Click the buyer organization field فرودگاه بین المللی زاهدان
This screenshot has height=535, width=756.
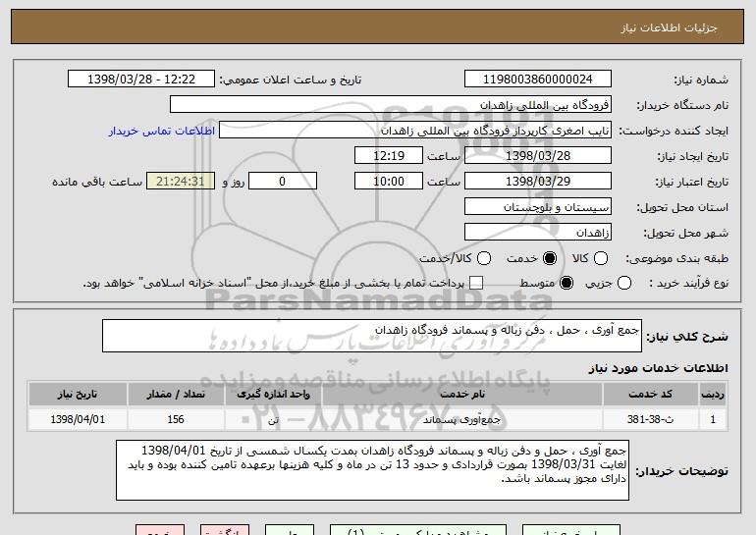click(391, 105)
